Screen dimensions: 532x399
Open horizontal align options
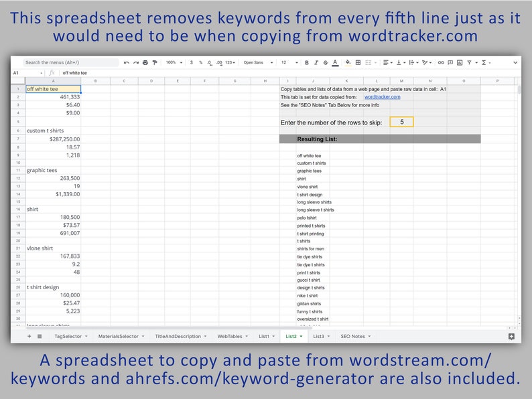coord(387,62)
